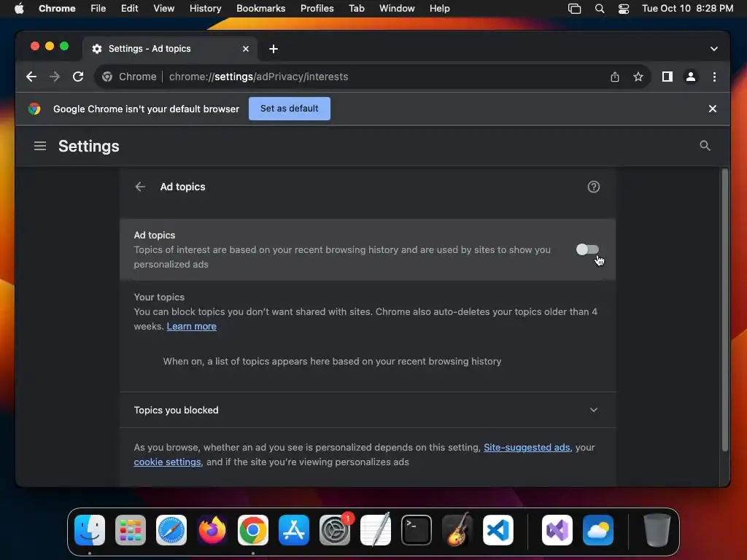Screen dimensions: 747x560
Task: Select the Settings - Ad topics tab
Action: (x=170, y=49)
